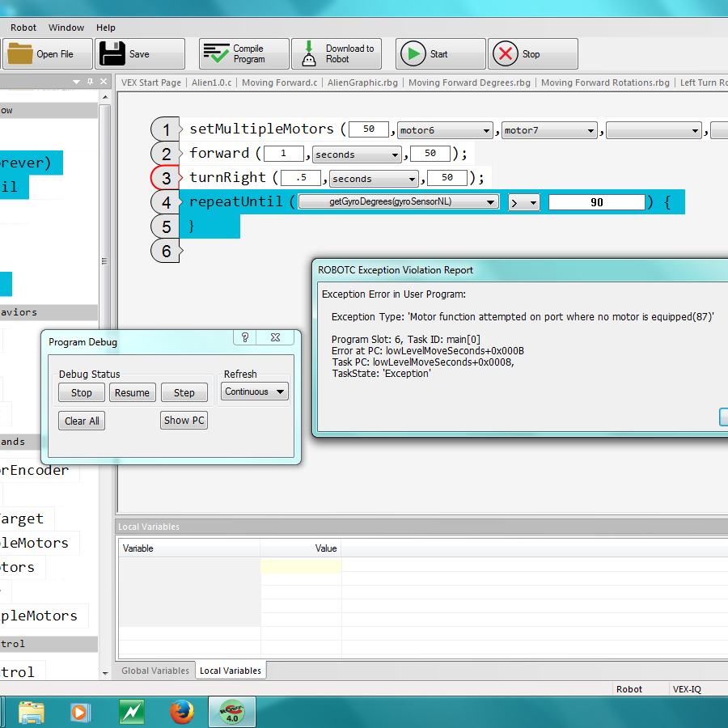The height and width of the screenshot is (728, 728).
Task: Close the Program Debug window
Action: (275, 337)
